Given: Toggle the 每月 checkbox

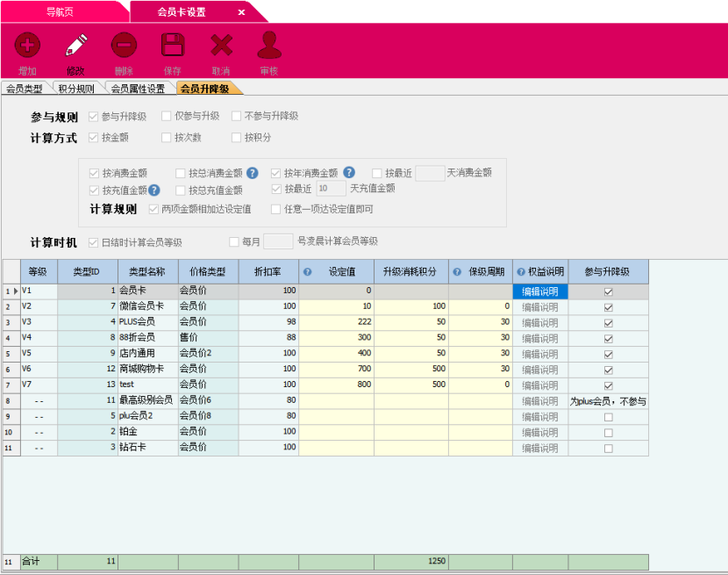Looking at the screenshot, I should point(234,241).
